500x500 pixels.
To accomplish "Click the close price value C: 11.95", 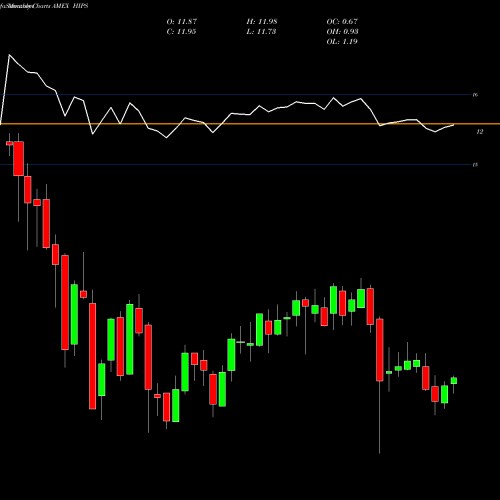I will click(181, 31).
